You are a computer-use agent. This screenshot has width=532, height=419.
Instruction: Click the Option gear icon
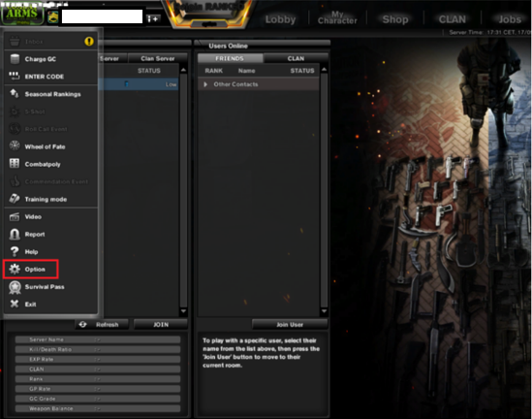pyautogui.click(x=15, y=269)
